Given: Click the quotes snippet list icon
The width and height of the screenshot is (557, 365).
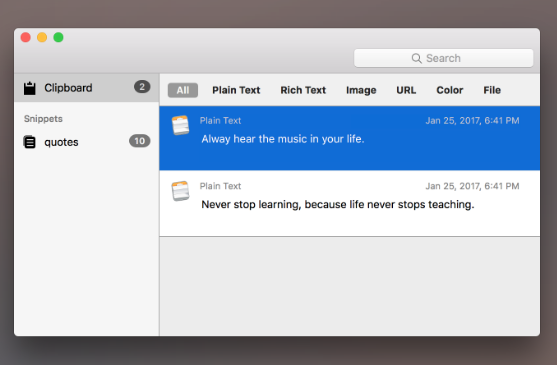Looking at the screenshot, I should 29,142.
